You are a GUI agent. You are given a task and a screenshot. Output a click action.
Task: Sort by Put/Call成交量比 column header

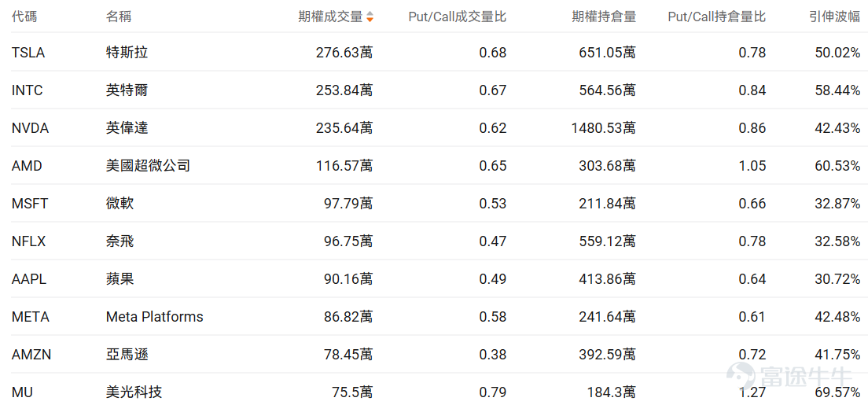(x=458, y=17)
